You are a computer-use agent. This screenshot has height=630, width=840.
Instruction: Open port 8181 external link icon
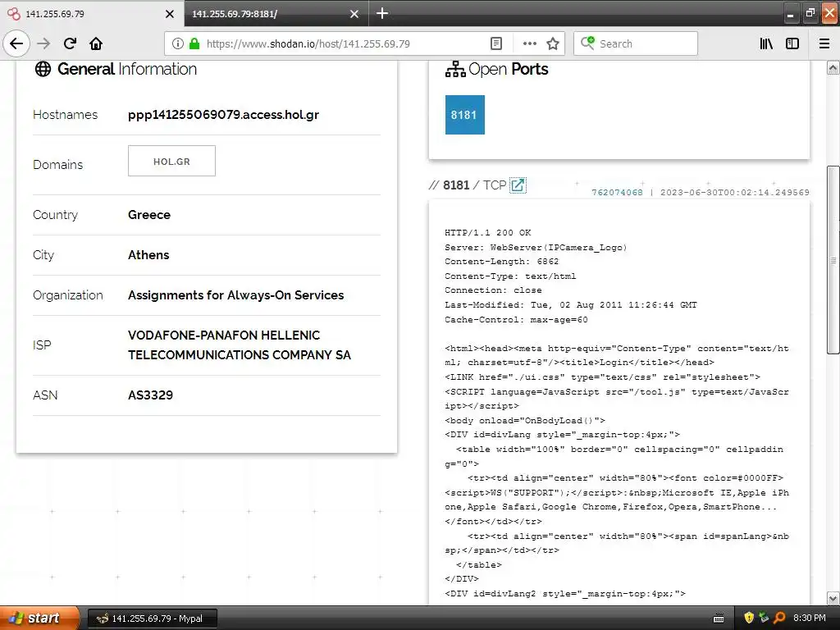coord(518,185)
